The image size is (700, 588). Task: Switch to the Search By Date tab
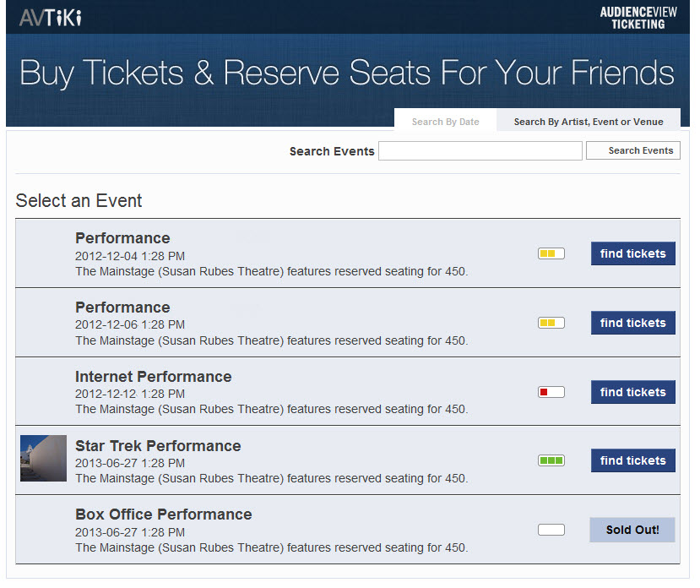[x=445, y=121]
